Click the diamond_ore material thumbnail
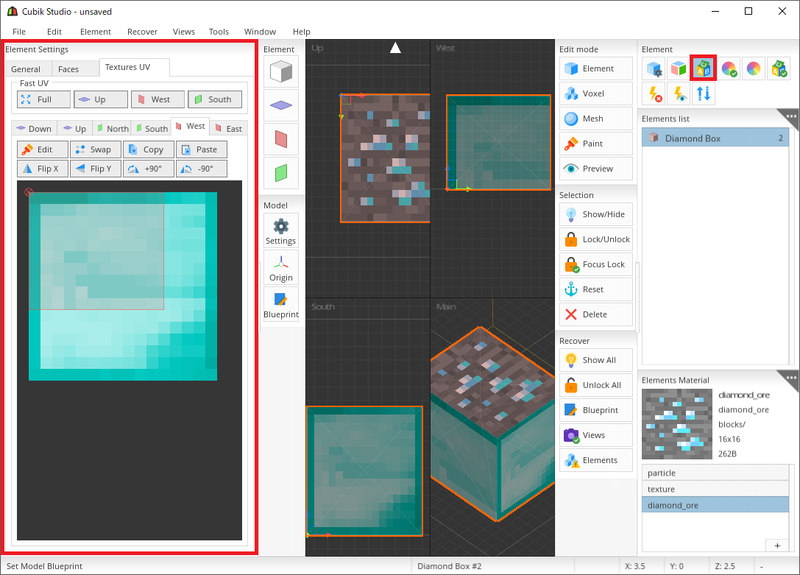The image size is (800, 575). click(x=677, y=424)
